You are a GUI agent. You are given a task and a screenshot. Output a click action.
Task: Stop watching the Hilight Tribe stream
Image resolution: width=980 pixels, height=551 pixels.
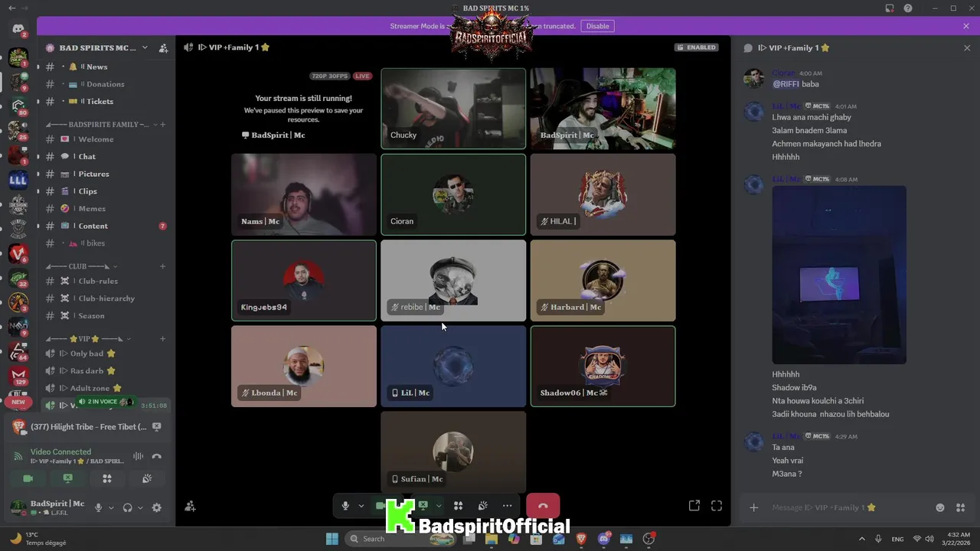click(x=156, y=426)
